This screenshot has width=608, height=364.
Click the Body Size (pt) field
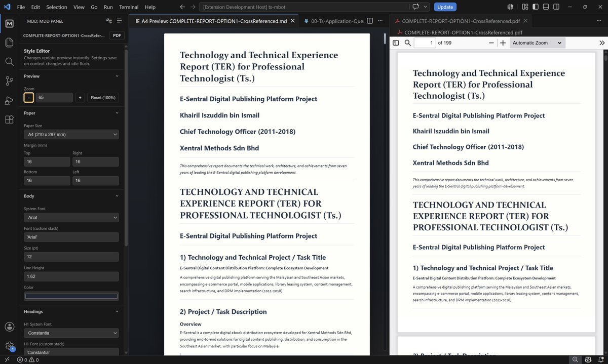pyautogui.click(x=71, y=257)
